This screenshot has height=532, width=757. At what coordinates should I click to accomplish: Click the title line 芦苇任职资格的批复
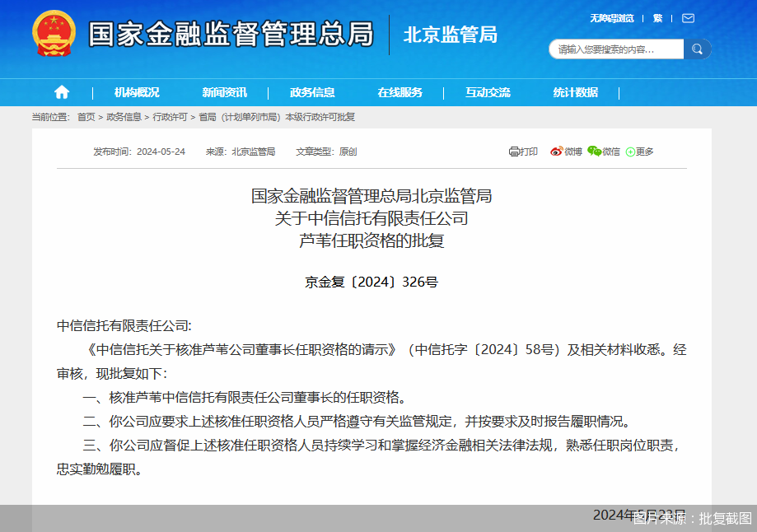(371, 240)
